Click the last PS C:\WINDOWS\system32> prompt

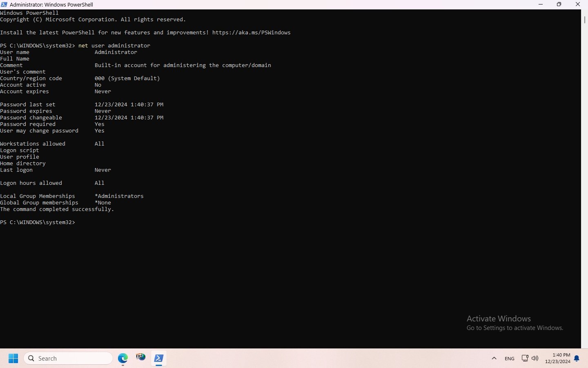(x=38, y=222)
